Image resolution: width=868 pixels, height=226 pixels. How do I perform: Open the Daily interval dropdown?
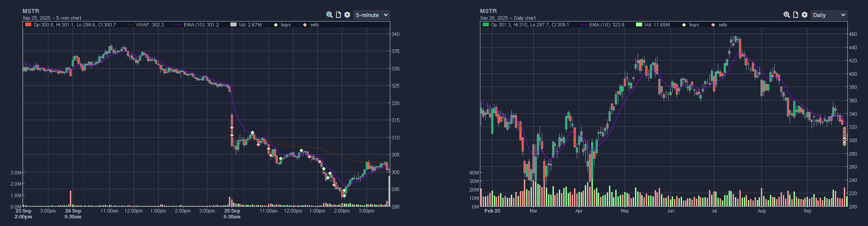tap(829, 15)
